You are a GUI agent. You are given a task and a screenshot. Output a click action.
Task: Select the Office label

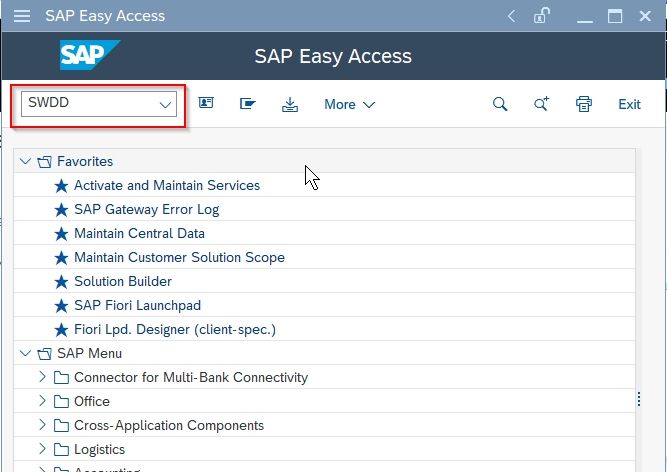tap(91, 401)
